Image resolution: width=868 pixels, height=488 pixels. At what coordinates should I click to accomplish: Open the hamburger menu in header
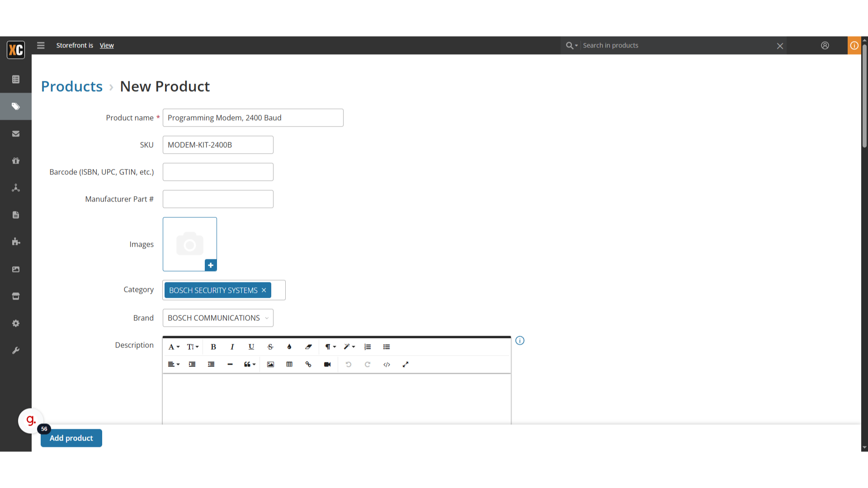coord(41,46)
